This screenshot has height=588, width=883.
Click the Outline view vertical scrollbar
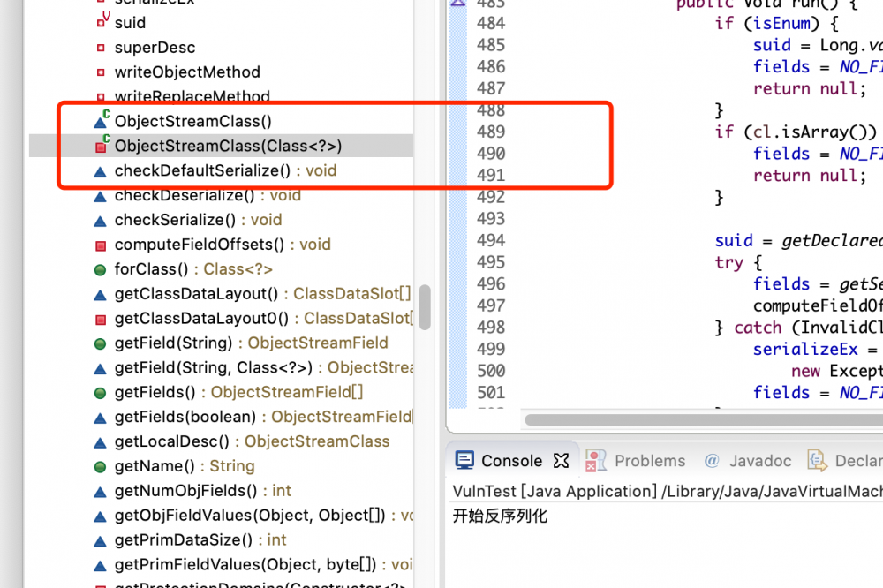click(425, 309)
